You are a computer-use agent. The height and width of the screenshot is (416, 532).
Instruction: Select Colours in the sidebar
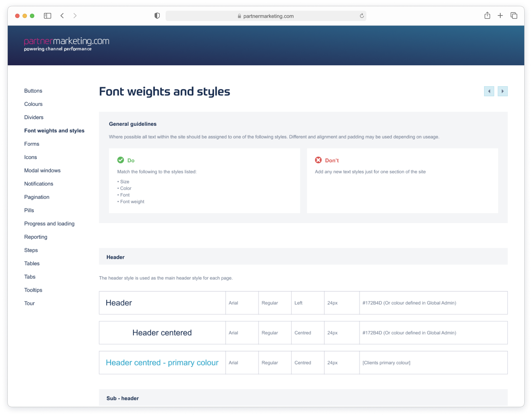tap(34, 104)
